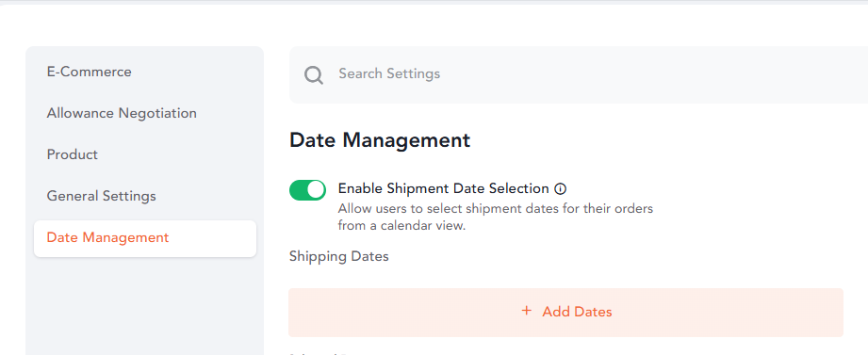Click the Enable Shipment Date Selection label
868x355 pixels.
pyautogui.click(x=443, y=188)
